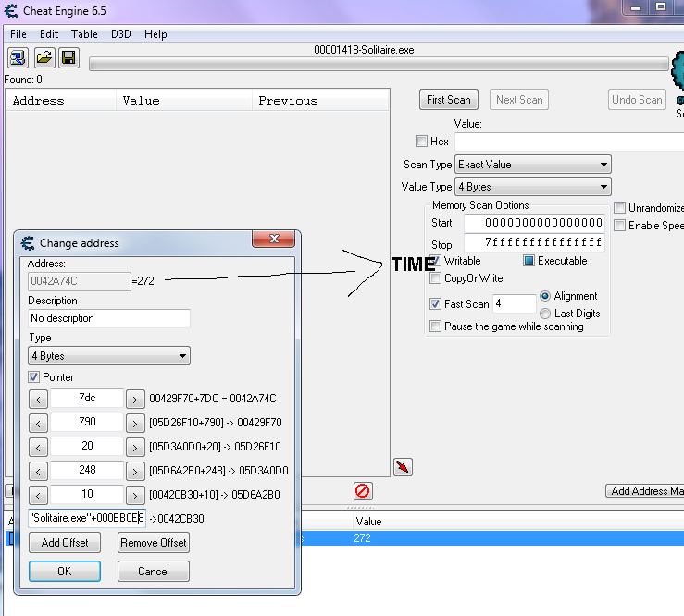This screenshot has height=616, width=684.
Task: Select the Last Digits radio button
Action: click(545, 314)
